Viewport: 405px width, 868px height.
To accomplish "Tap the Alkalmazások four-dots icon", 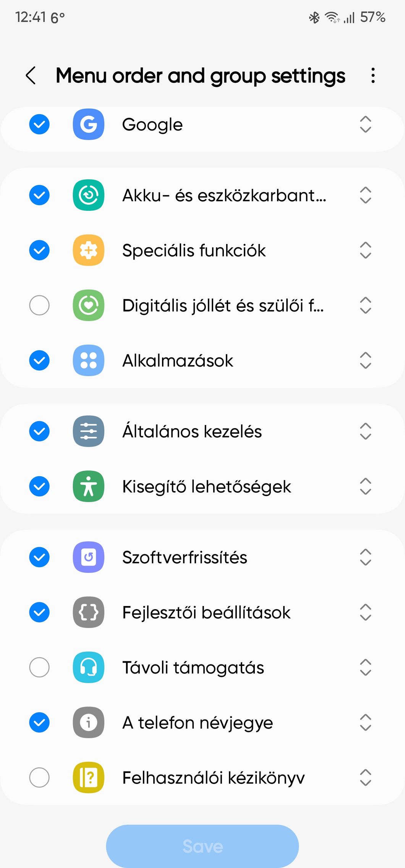I will 88,360.
